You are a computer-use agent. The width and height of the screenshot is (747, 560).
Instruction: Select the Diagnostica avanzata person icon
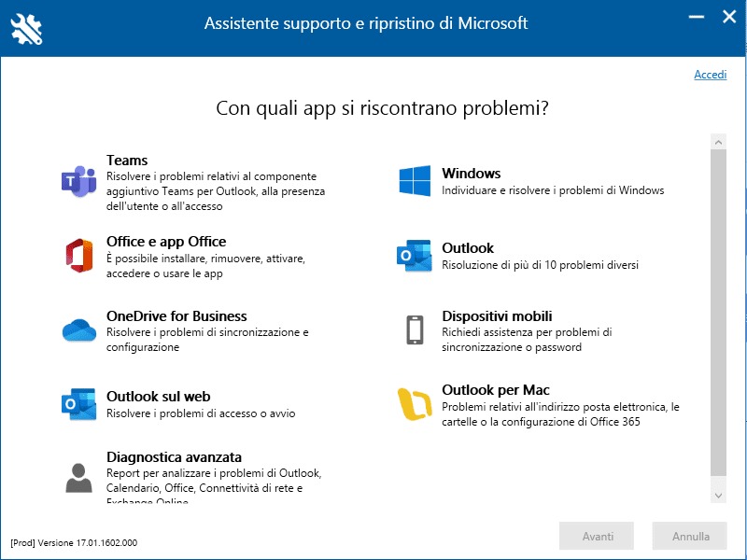pos(78,477)
